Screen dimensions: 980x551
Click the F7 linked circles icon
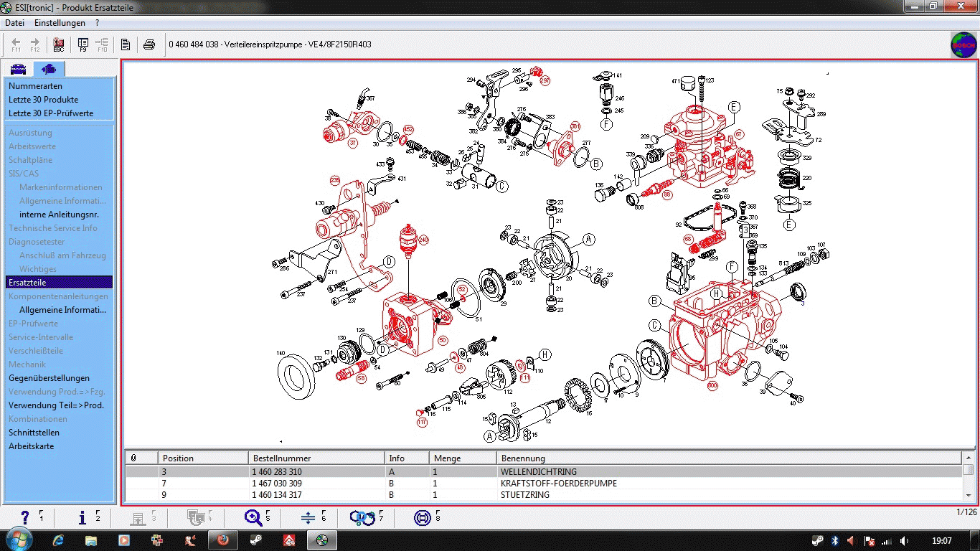tap(362, 517)
